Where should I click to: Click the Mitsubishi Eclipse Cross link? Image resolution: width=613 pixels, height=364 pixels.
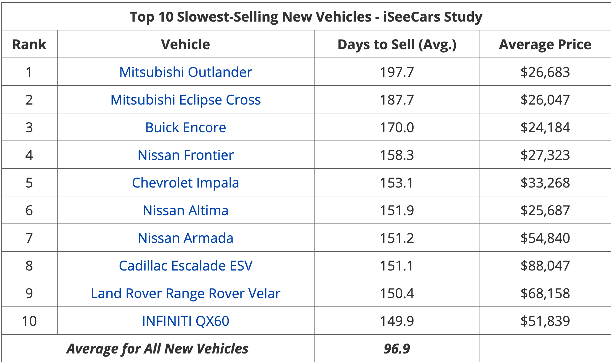(x=186, y=100)
